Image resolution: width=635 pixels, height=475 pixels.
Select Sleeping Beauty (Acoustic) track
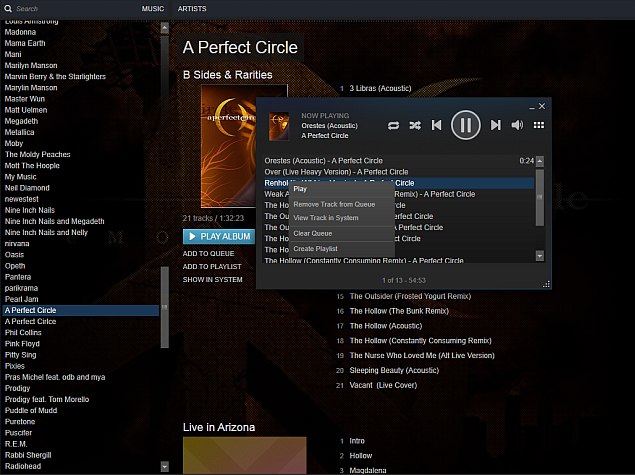tap(394, 371)
